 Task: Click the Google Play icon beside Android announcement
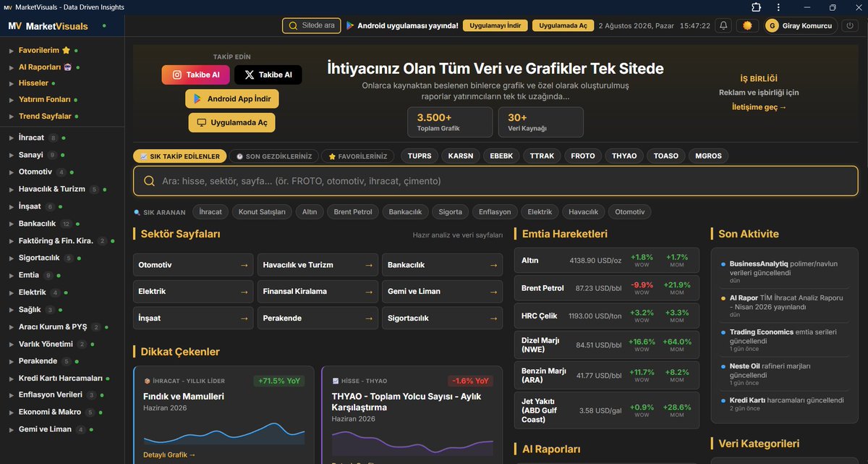350,25
